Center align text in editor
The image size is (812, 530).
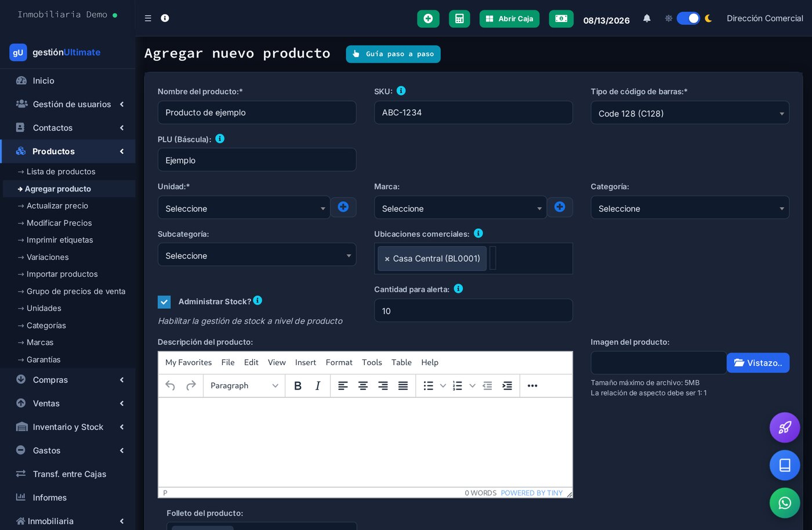click(x=363, y=385)
